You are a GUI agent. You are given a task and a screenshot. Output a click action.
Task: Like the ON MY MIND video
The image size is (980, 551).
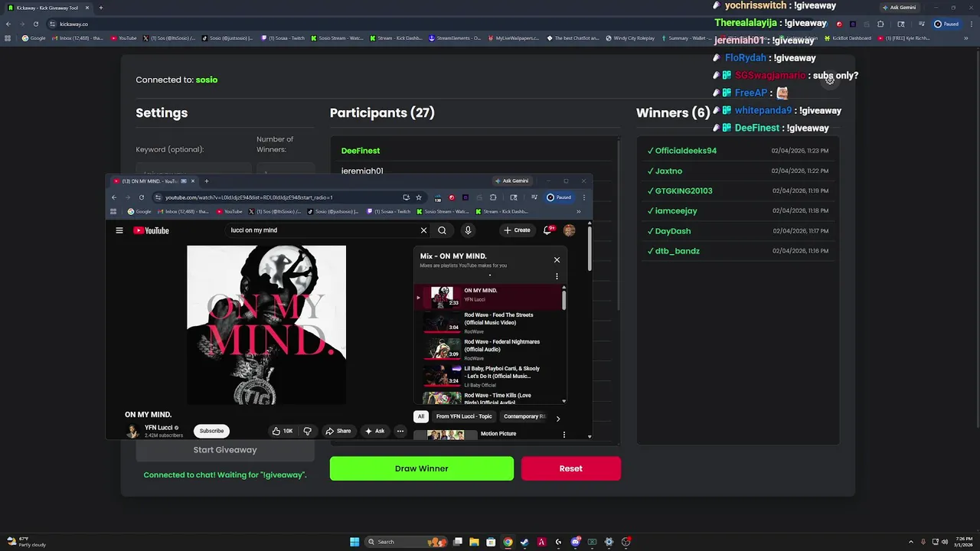(x=283, y=431)
